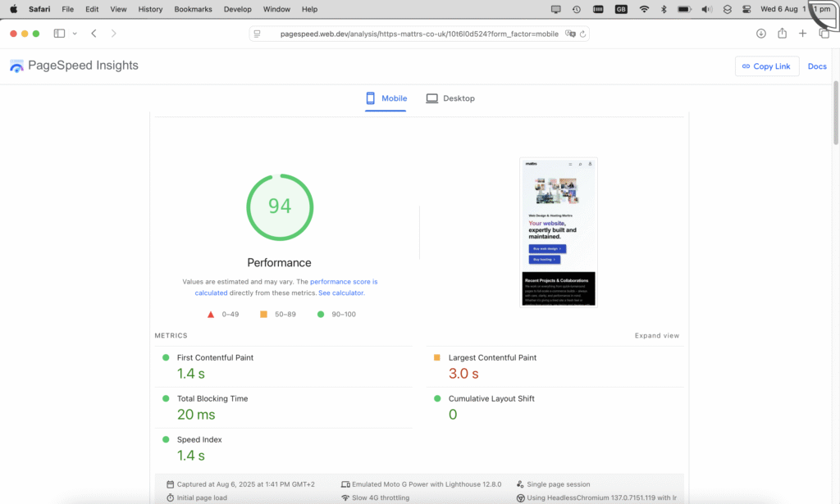Viewport: 840px width, 504px height.
Task: Open the tab group dropdown chevron
Action: coord(75,34)
